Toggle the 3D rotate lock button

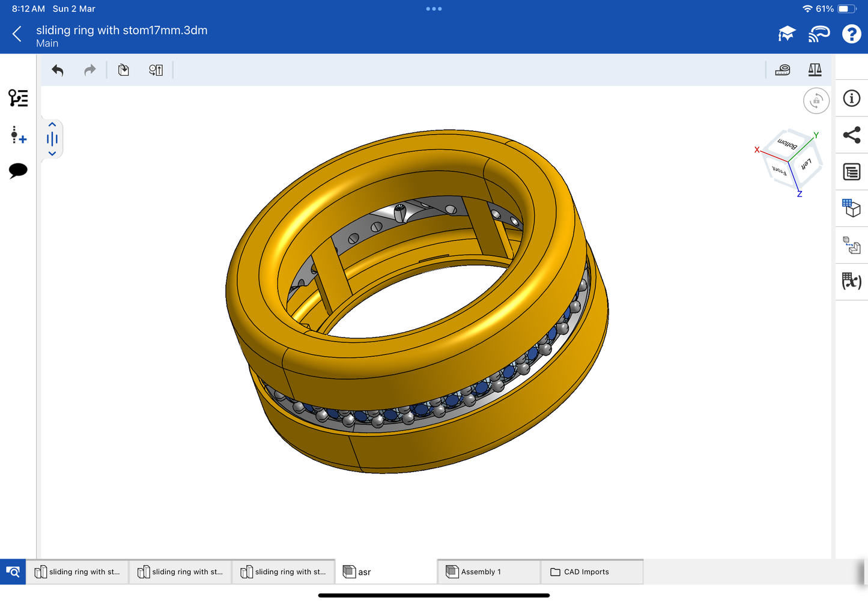point(816,101)
